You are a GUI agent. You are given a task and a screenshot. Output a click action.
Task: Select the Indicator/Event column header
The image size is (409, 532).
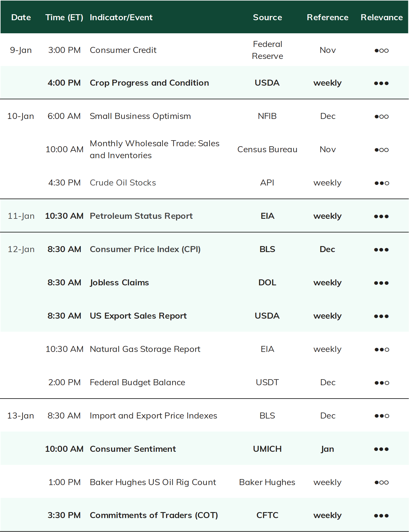click(x=121, y=17)
